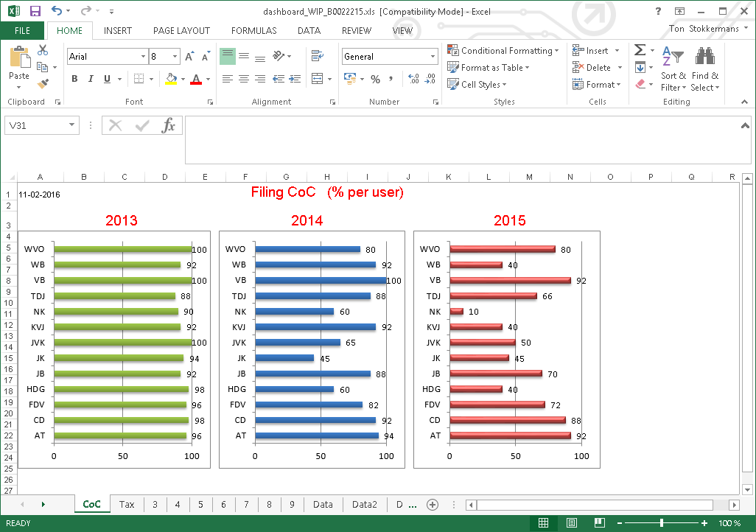Toggle align text left
756x532 pixels.
click(228, 79)
